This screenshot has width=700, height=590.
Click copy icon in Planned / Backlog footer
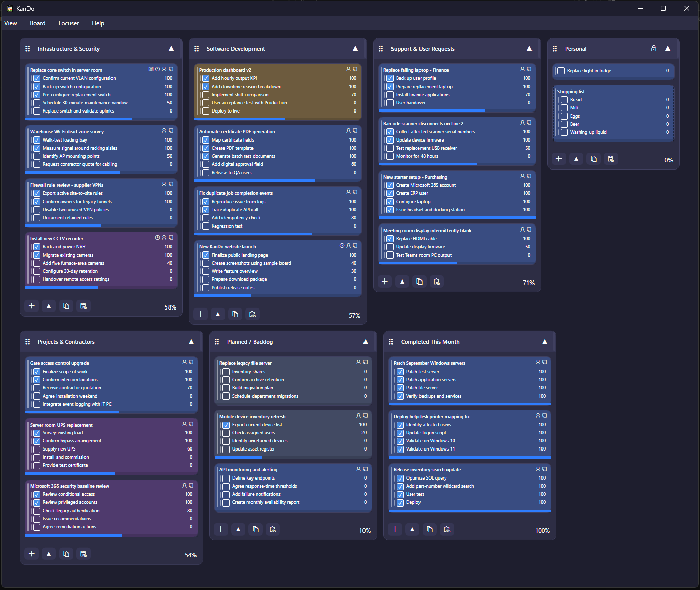pos(256,529)
